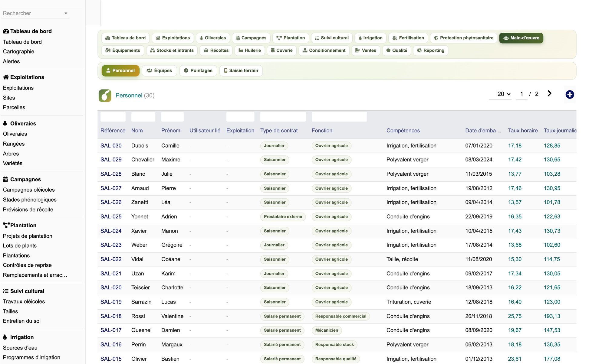The image size is (589, 364).
Task: Click the Référence filter field
Action: pyautogui.click(x=113, y=117)
